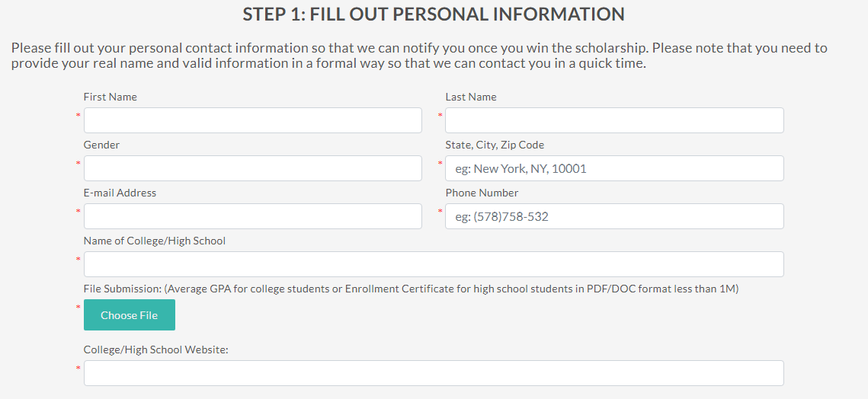The height and width of the screenshot is (399, 868).
Task: Focus the Last Name text box
Action: [x=614, y=120]
